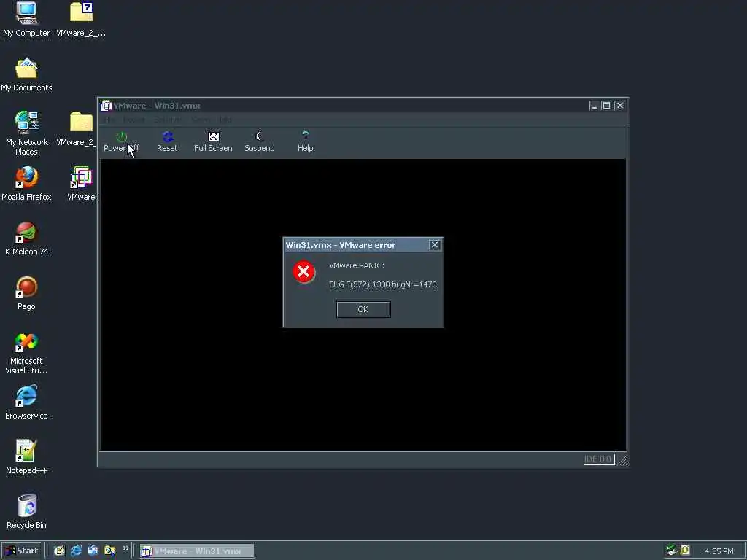747x560 pixels.
Task: Click the VMware window resize grip
Action: (623, 460)
